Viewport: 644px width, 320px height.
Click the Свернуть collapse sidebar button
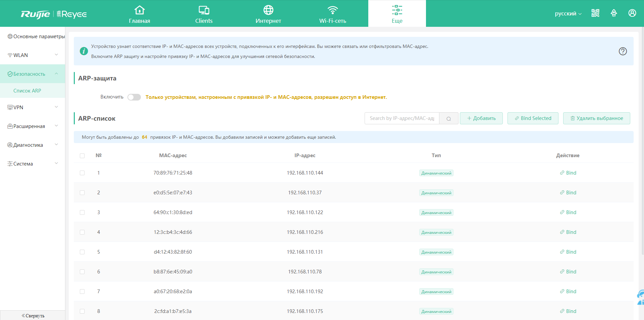pyautogui.click(x=33, y=315)
